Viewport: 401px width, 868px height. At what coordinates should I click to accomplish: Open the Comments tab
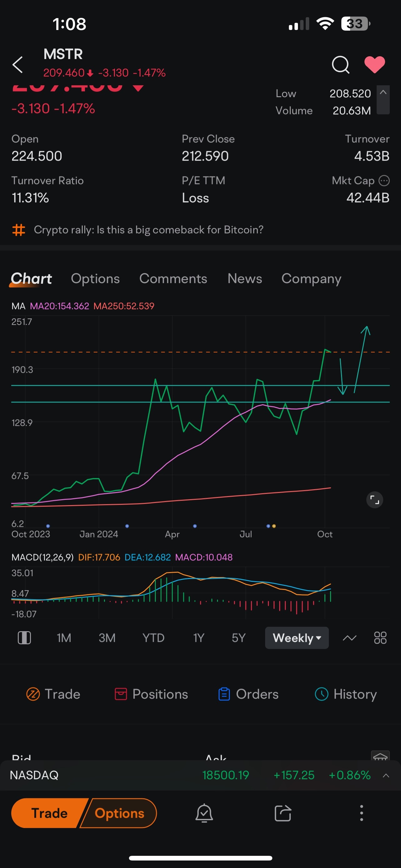(x=173, y=279)
